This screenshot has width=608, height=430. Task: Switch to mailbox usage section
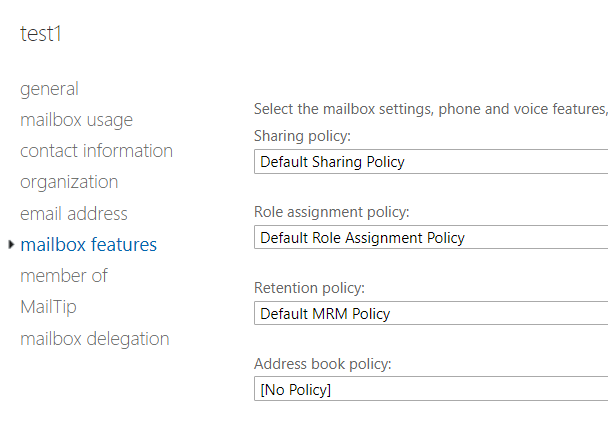(76, 120)
